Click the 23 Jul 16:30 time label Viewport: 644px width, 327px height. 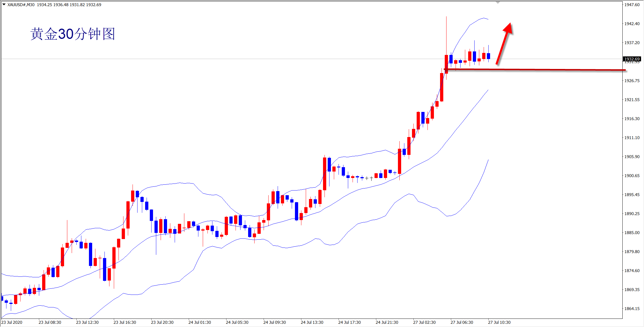pyautogui.click(x=125, y=322)
